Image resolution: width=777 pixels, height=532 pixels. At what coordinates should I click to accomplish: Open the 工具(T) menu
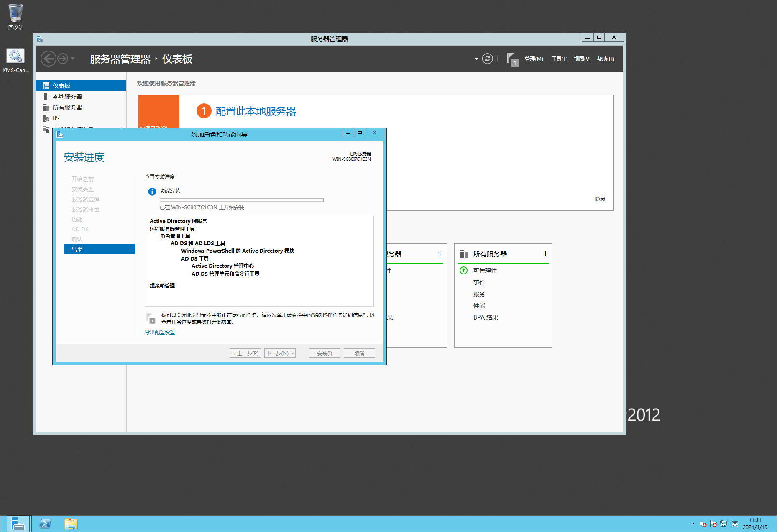tap(559, 59)
